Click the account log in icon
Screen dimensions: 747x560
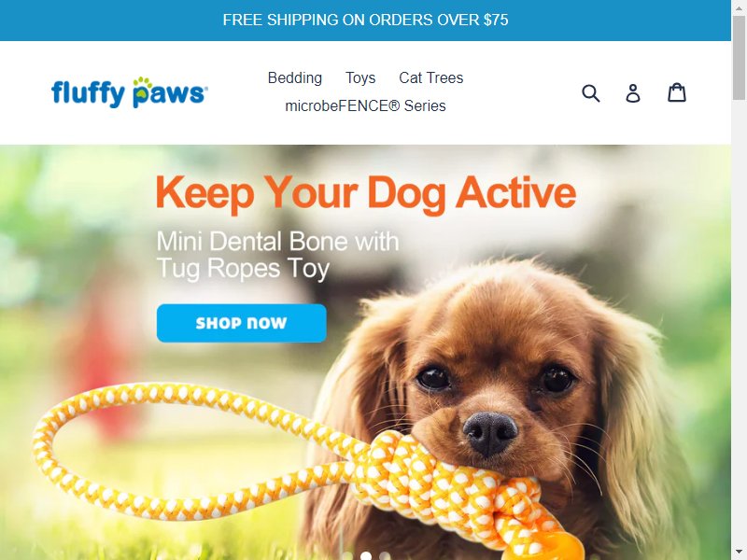(633, 92)
